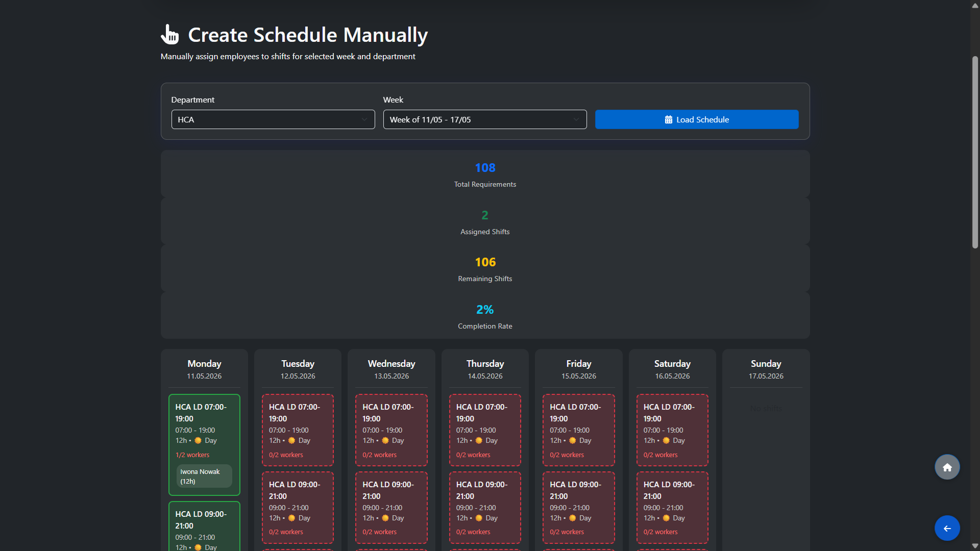Click the blue back arrow floating icon
The image size is (980, 551).
coord(947,528)
